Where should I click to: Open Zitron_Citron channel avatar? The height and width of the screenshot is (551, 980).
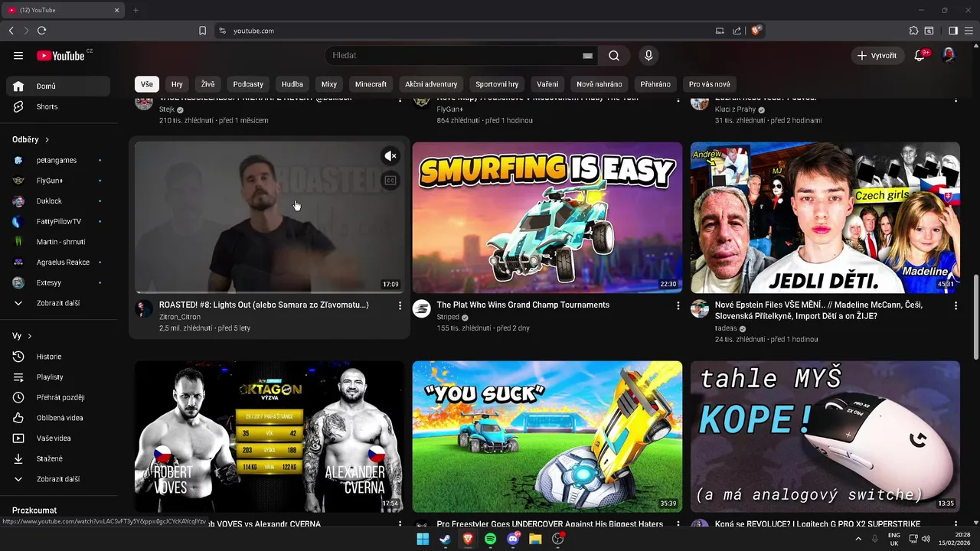(x=144, y=308)
